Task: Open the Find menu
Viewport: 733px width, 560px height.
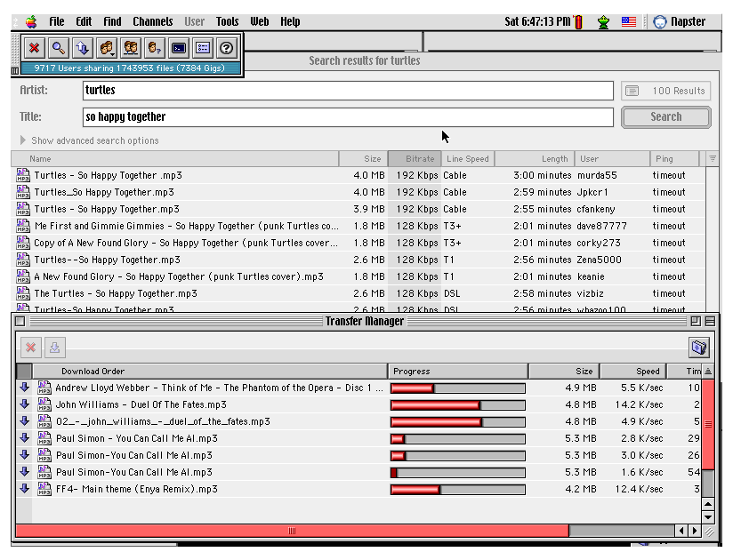Action: 112,22
